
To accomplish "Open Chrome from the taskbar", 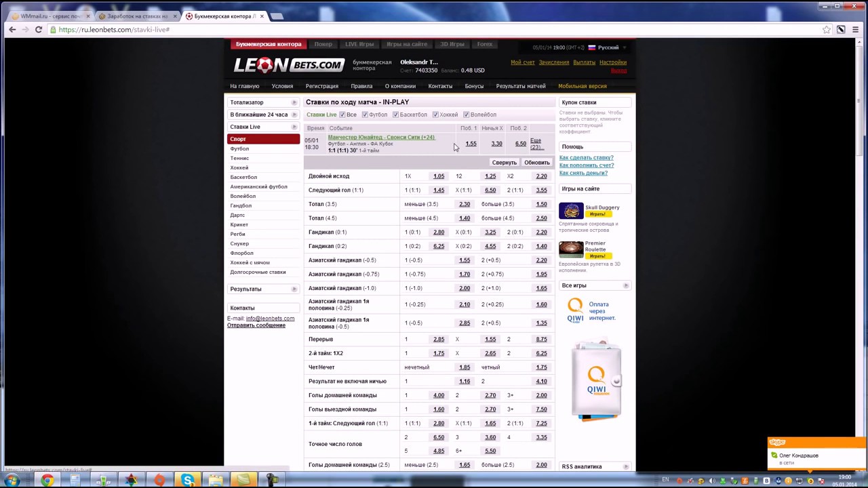I will click(x=47, y=481).
